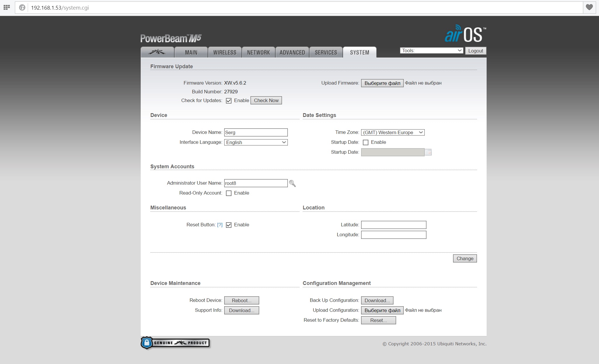Enable the Read-Only Account checkbox
Image resolution: width=599 pixels, height=364 pixels.
click(229, 193)
